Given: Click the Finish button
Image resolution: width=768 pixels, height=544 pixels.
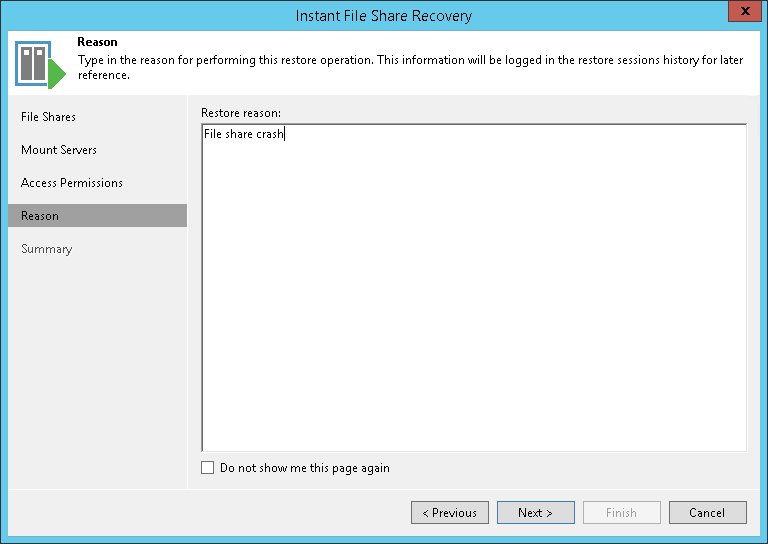Looking at the screenshot, I should click(x=621, y=513).
